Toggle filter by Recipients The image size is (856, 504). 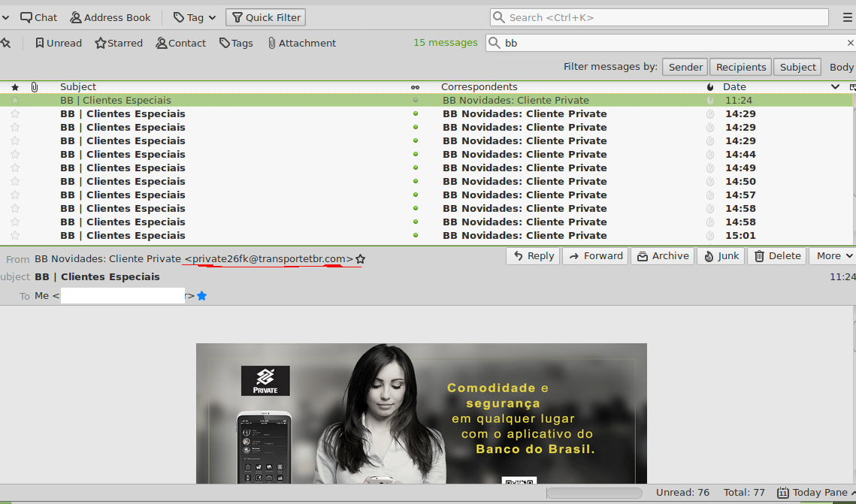[x=741, y=67]
